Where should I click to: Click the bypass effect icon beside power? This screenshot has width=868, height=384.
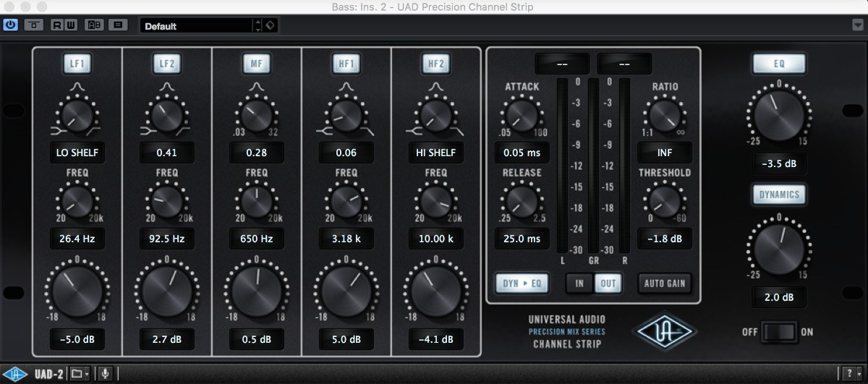[33, 25]
